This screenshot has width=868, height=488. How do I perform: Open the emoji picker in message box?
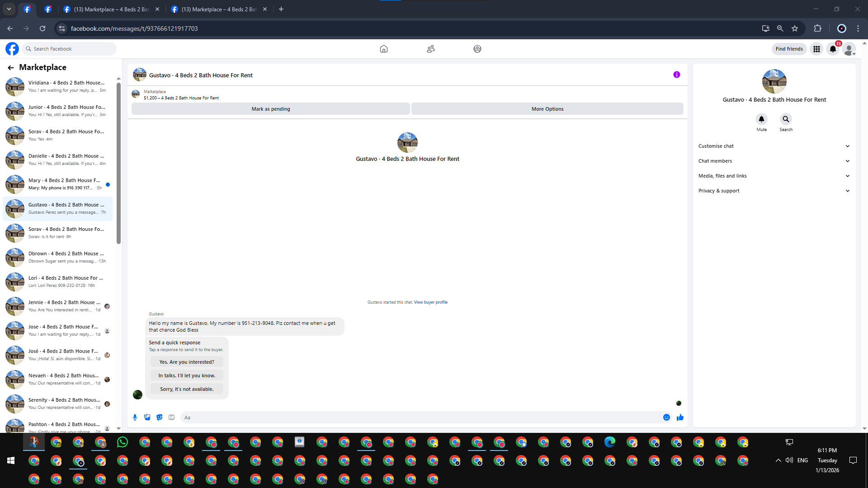tap(666, 418)
